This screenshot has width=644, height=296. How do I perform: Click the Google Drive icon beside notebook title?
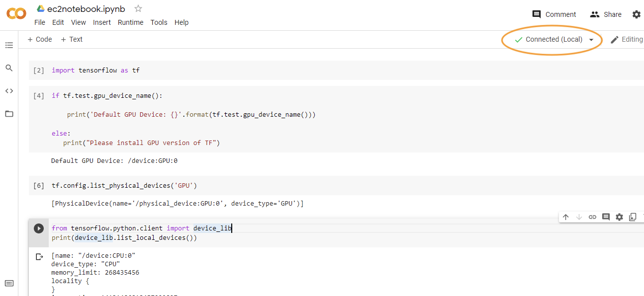point(41,8)
